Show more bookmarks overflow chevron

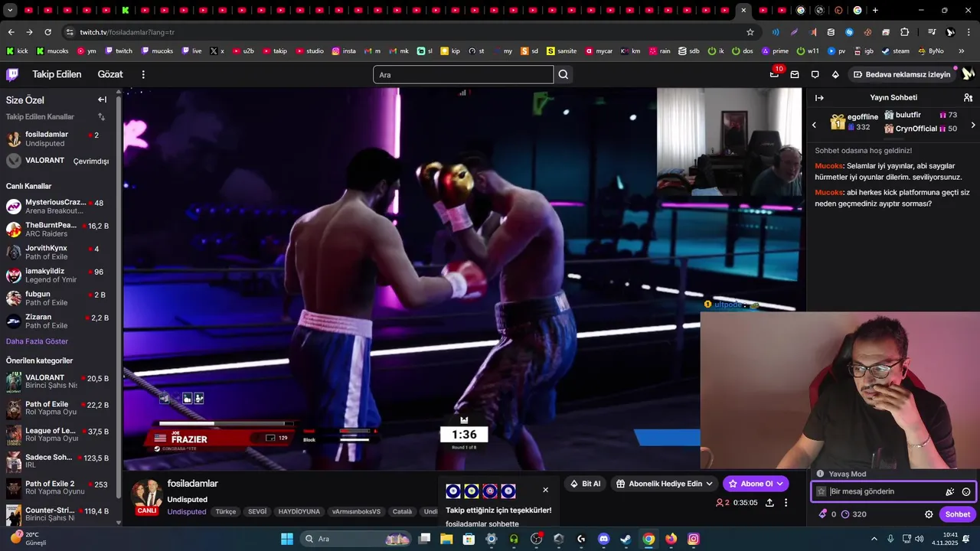(962, 51)
